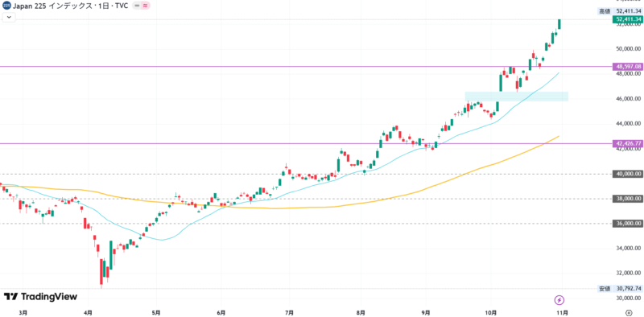Click the 5月 time axis label
This screenshot has height=317, width=644.
155,312
